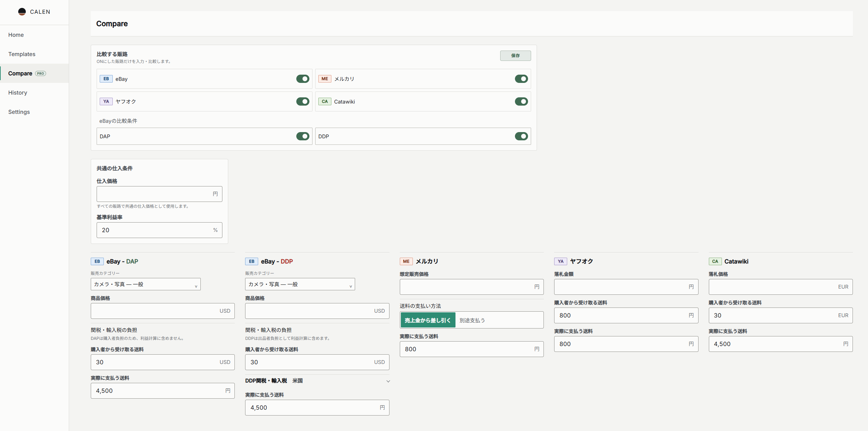Open the Settings menu item
Screen dimensions: 868x431
point(34,112)
